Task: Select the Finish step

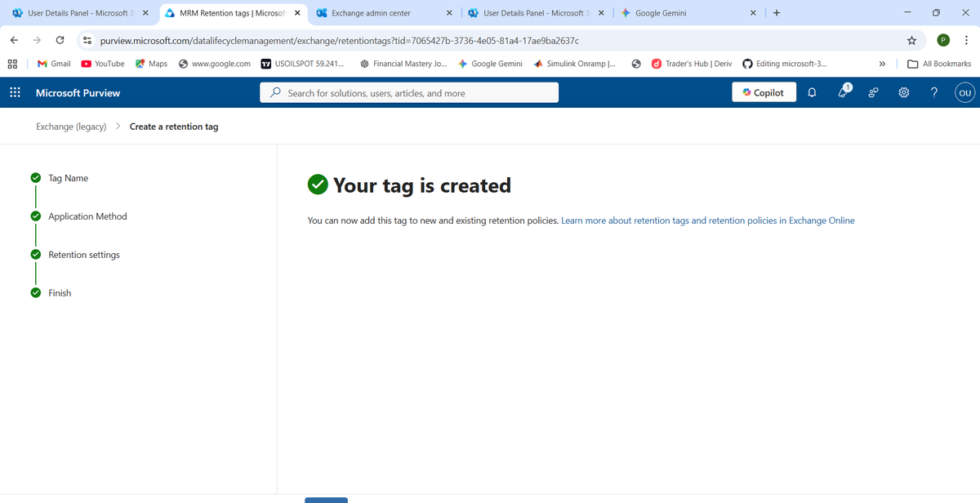Action: coord(60,293)
